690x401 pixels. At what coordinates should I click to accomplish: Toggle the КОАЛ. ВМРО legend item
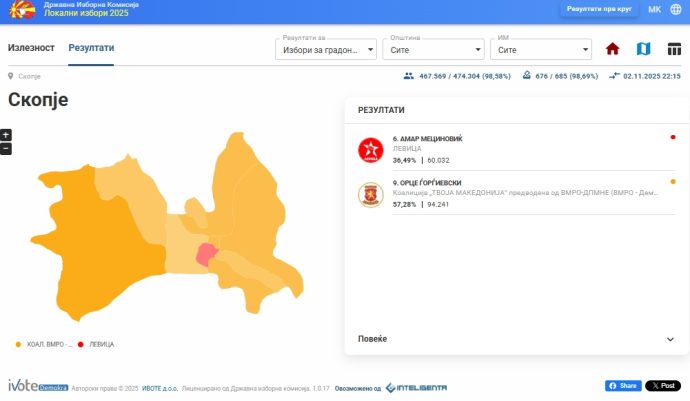click(45, 344)
